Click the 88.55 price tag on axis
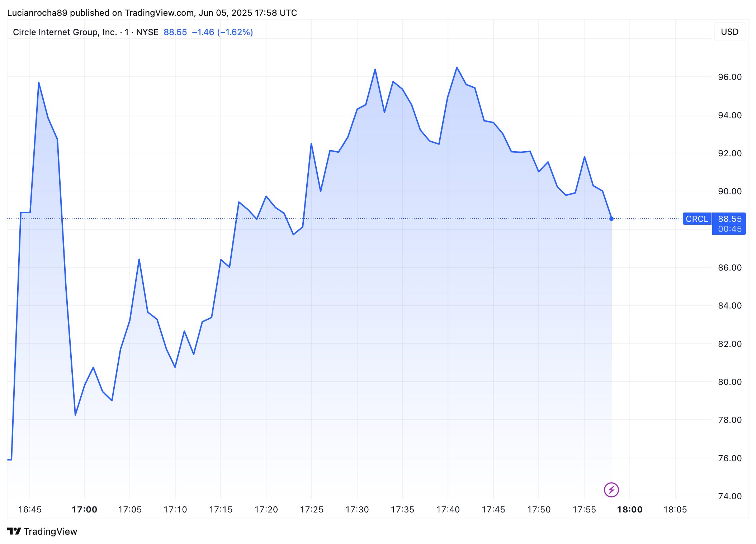 click(x=729, y=219)
